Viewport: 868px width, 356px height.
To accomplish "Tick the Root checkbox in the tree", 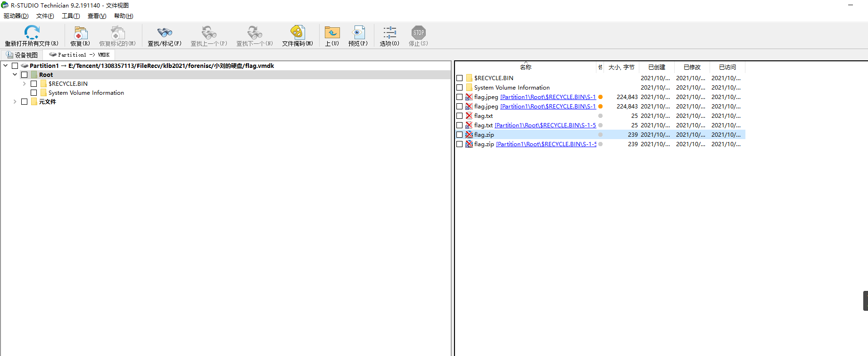I will tap(25, 75).
